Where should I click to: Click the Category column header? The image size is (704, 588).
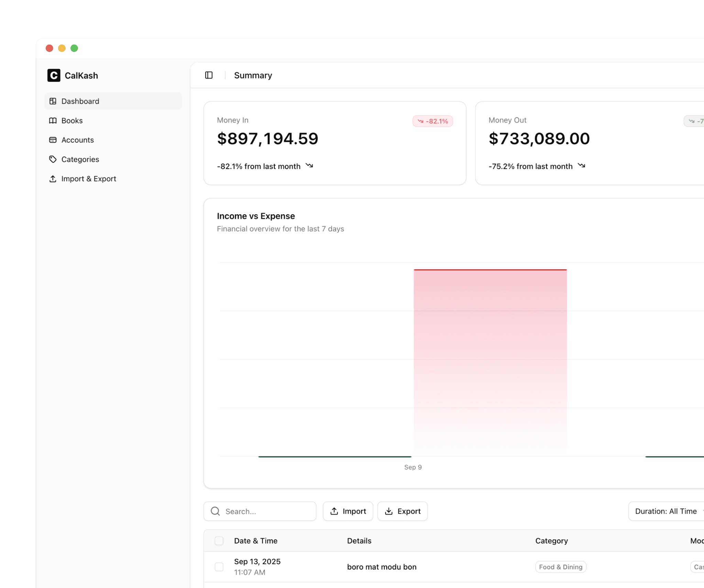(x=551, y=541)
